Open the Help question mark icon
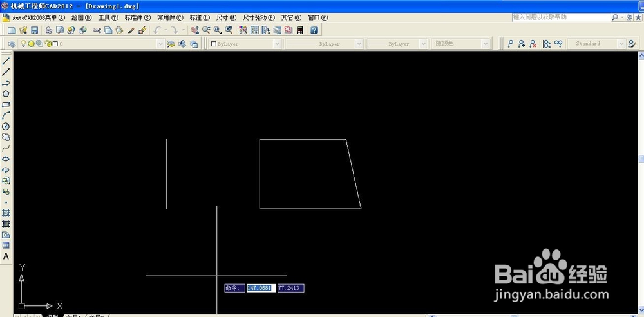This screenshot has width=644, height=317. tap(314, 30)
